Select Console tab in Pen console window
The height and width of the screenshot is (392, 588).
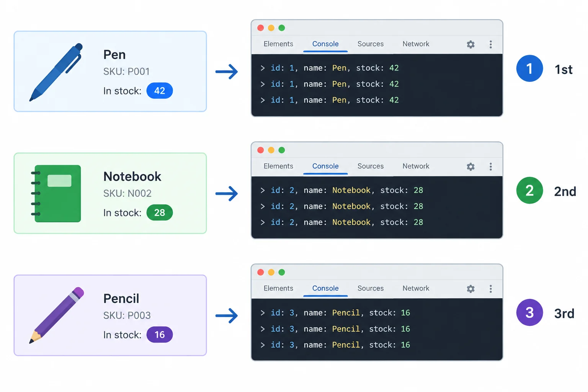click(325, 44)
